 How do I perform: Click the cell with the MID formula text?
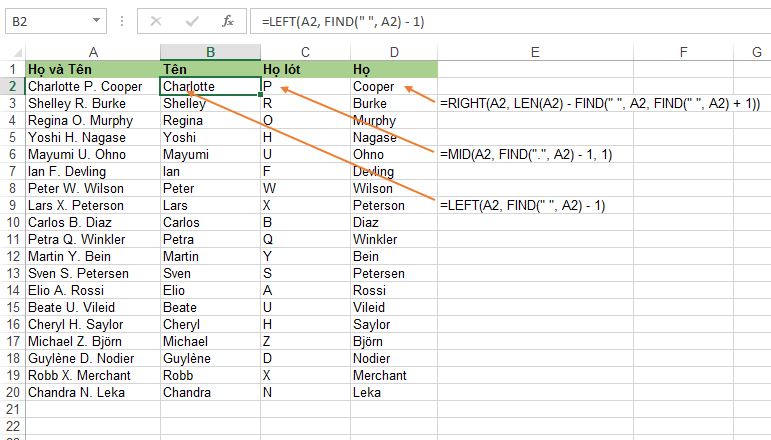(x=526, y=155)
